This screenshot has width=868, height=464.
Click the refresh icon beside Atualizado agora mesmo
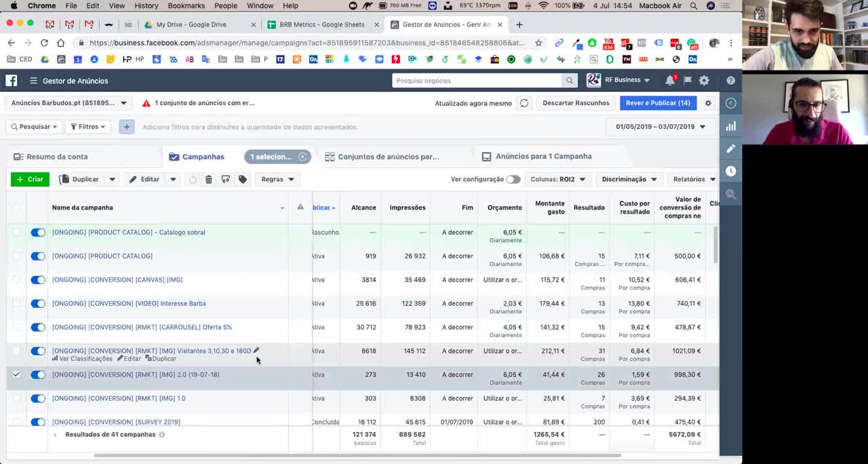click(x=524, y=103)
